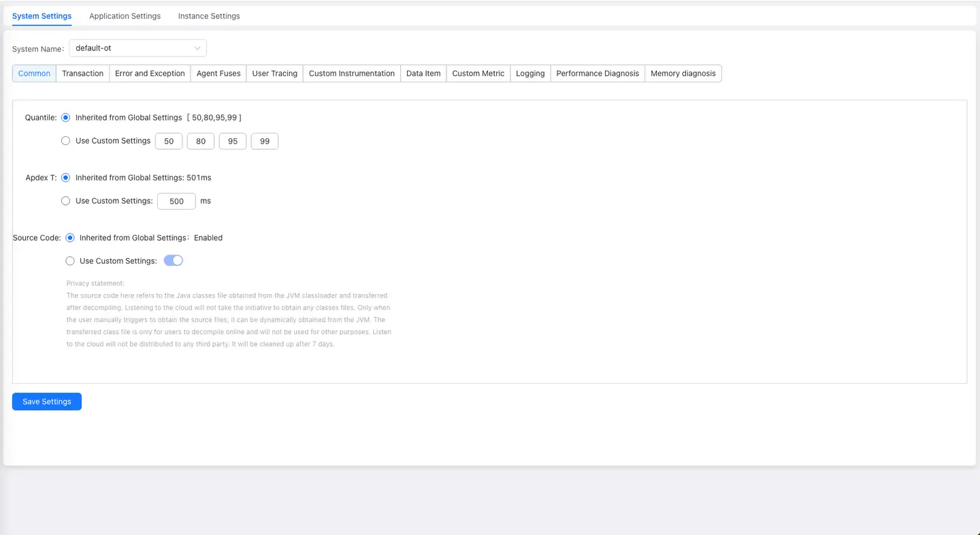980x535 pixels.
Task: Open the Error and Exception sub-tab
Action: point(150,74)
